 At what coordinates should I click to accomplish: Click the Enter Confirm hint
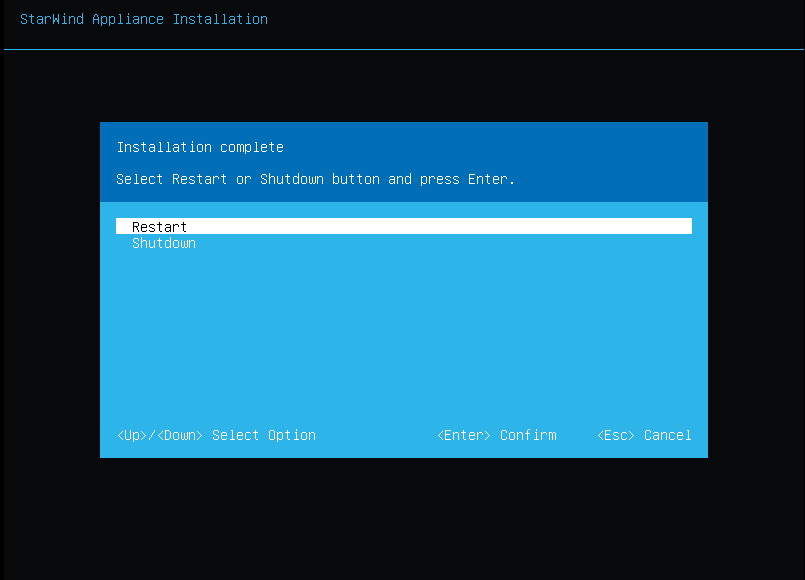point(496,435)
